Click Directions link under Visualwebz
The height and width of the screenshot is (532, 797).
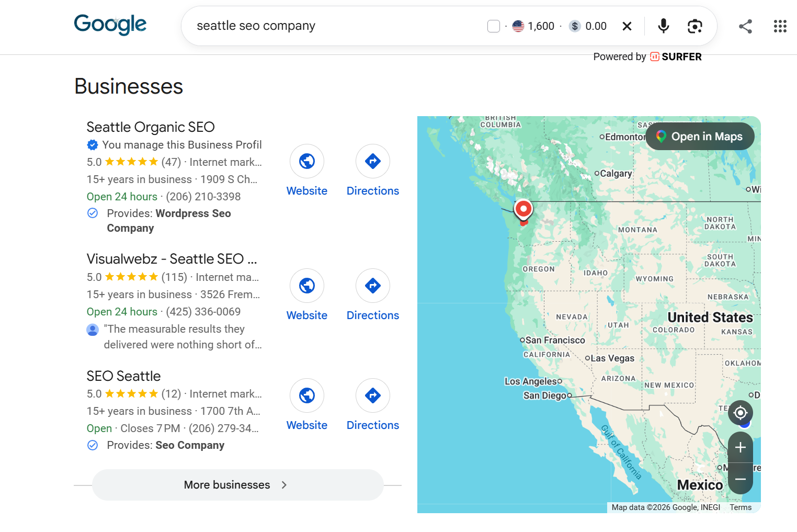click(x=373, y=315)
